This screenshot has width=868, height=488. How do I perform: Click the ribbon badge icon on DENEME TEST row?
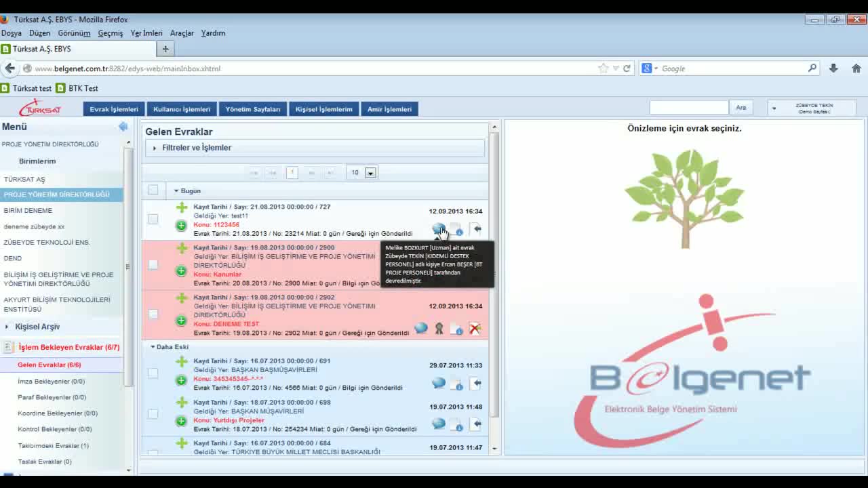pyautogui.click(x=439, y=329)
